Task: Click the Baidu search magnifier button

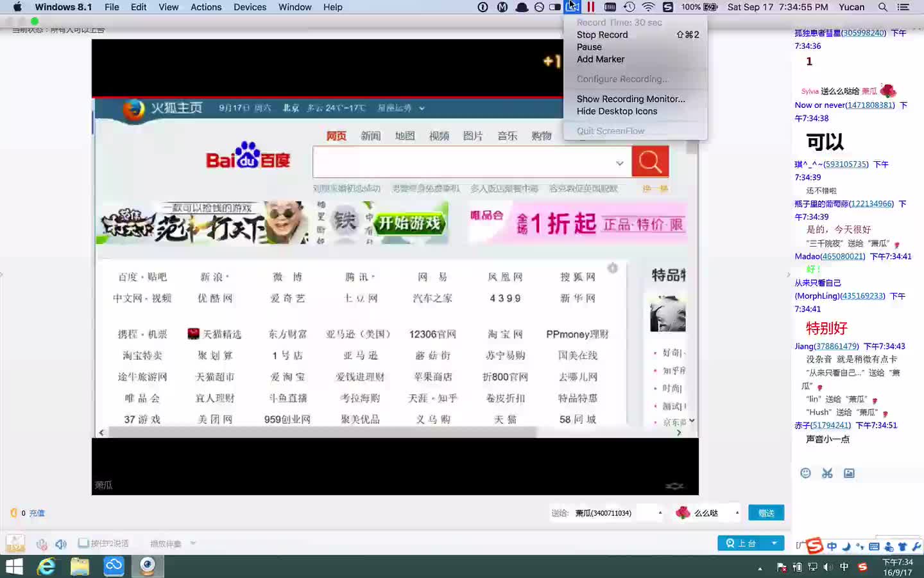Action: pos(650,161)
